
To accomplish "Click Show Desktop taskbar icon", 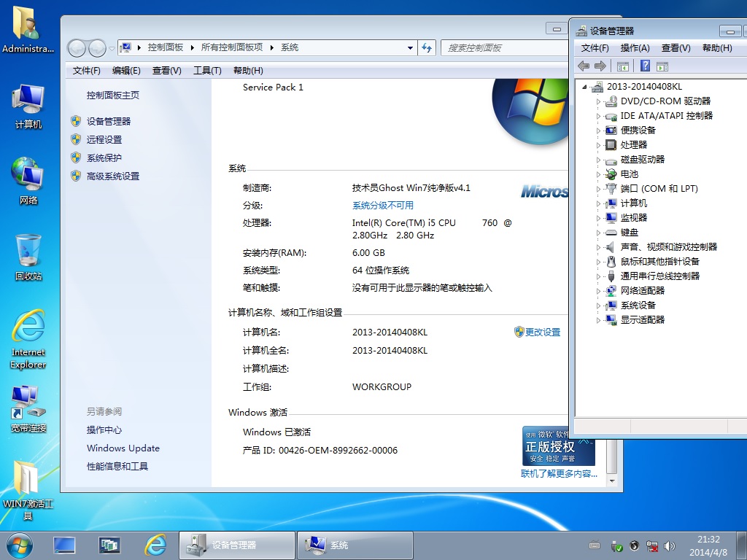I will pos(64,545).
